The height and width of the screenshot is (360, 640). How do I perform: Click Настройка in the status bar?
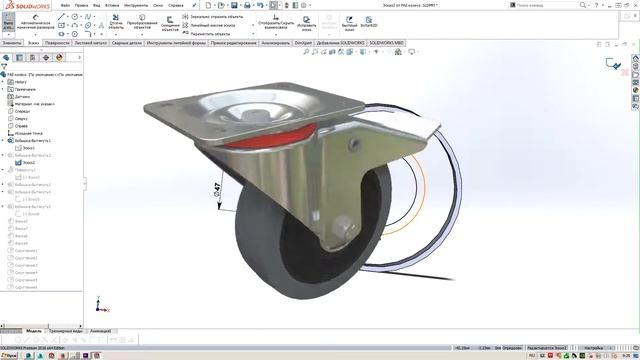click(x=593, y=348)
